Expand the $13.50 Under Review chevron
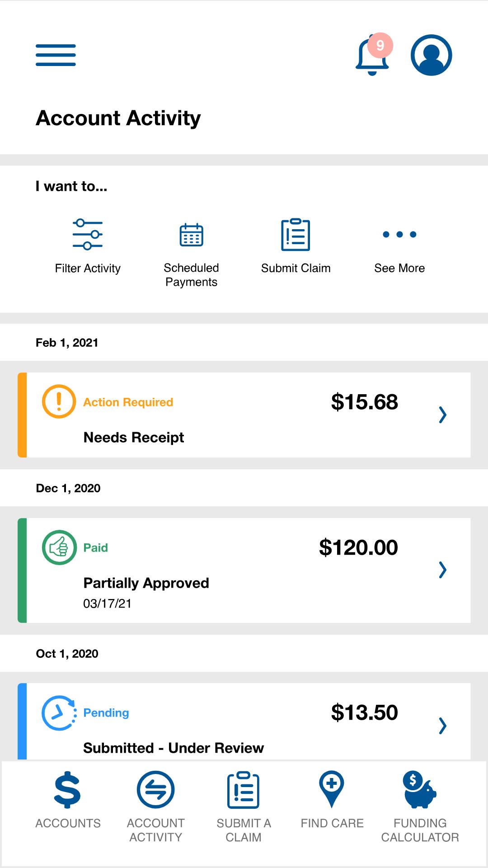488x868 pixels. click(443, 726)
